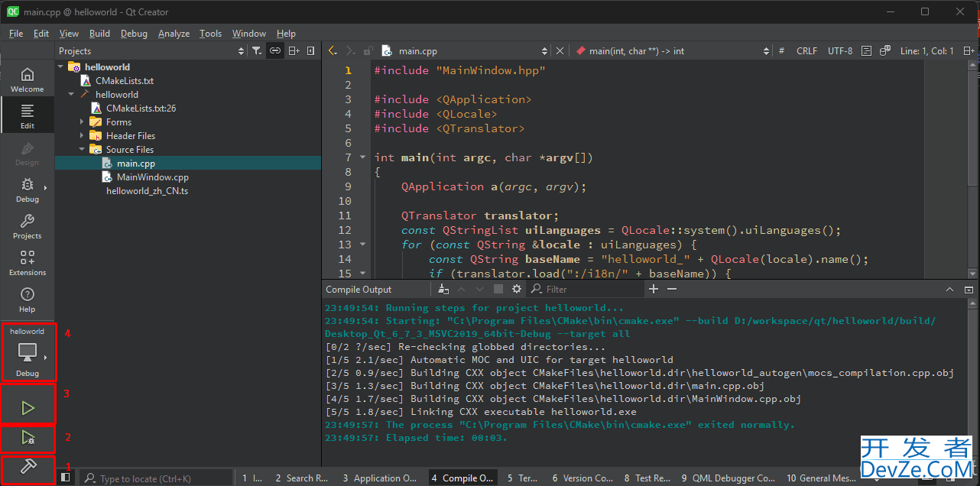980x486 pixels.
Task: Click the stop build square in Compile Output
Action: click(498, 290)
